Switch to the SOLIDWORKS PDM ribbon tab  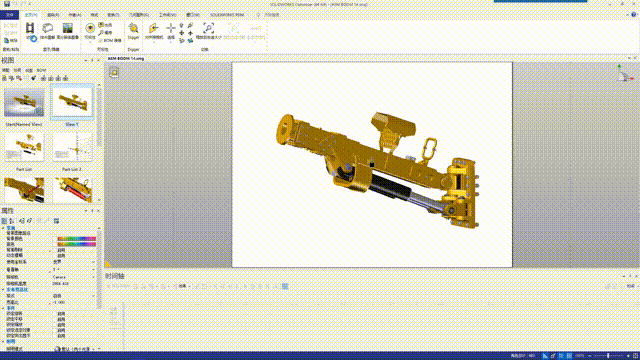(x=227, y=15)
